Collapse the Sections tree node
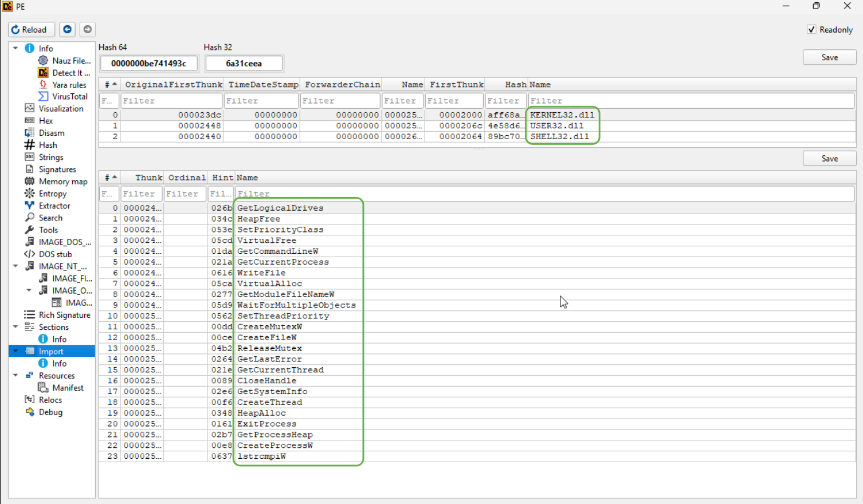 coord(15,327)
